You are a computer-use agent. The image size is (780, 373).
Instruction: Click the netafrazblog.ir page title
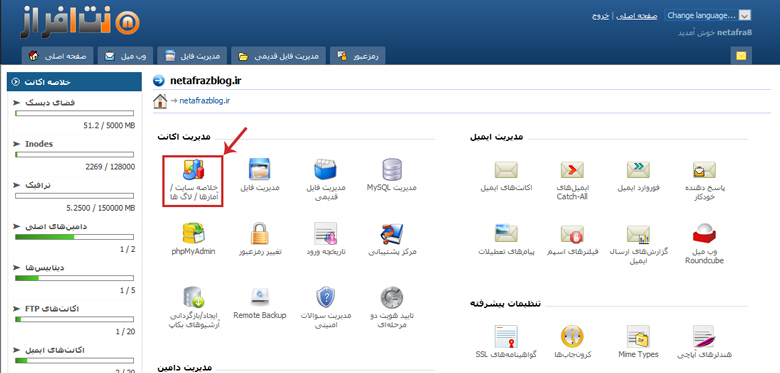205,81
